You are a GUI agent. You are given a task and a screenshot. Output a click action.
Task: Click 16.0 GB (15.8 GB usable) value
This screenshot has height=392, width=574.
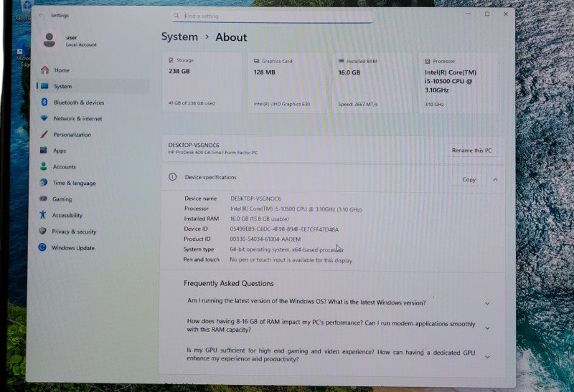tap(259, 219)
